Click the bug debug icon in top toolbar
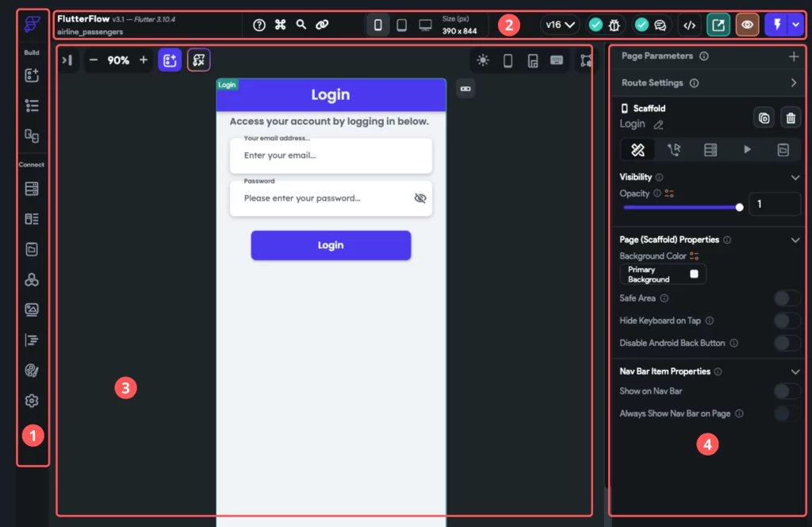This screenshot has width=812, height=527. (614, 25)
